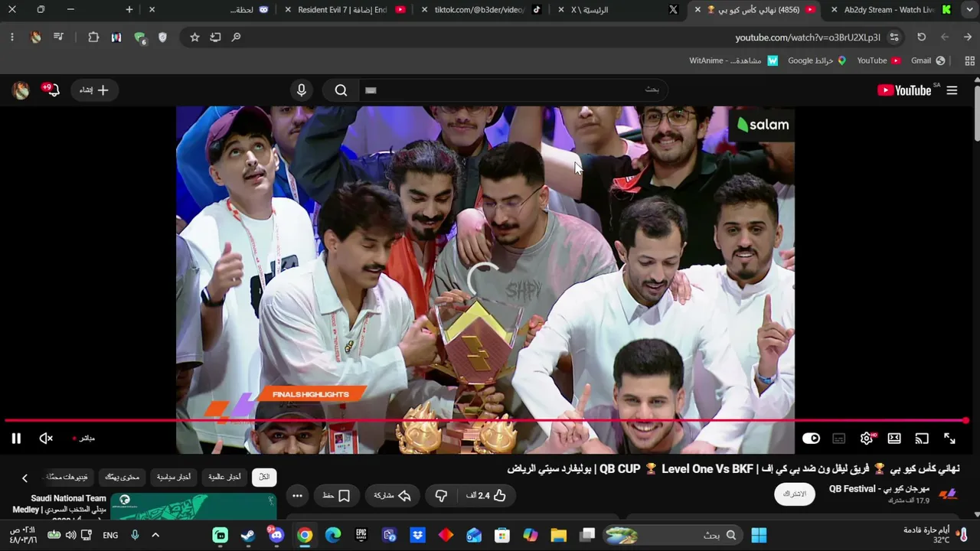Like the video with thumbs up
The image size is (980, 551).
[487, 496]
